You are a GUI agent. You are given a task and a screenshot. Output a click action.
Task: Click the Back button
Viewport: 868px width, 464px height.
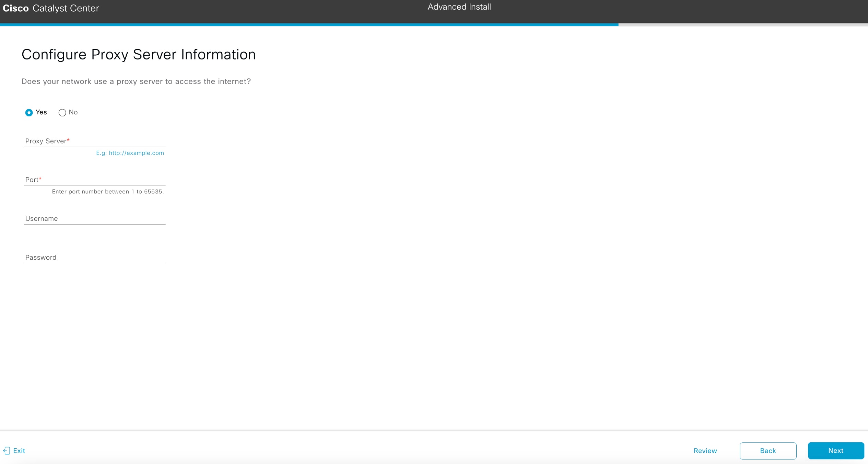coord(768,451)
